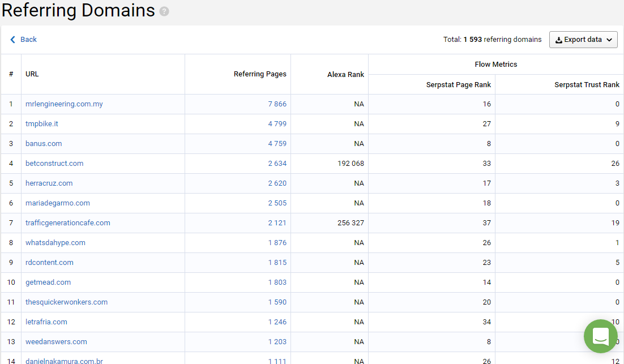624x364 pixels.
Task: Select Alexa Rank value 256 327
Action: [x=351, y=223]
